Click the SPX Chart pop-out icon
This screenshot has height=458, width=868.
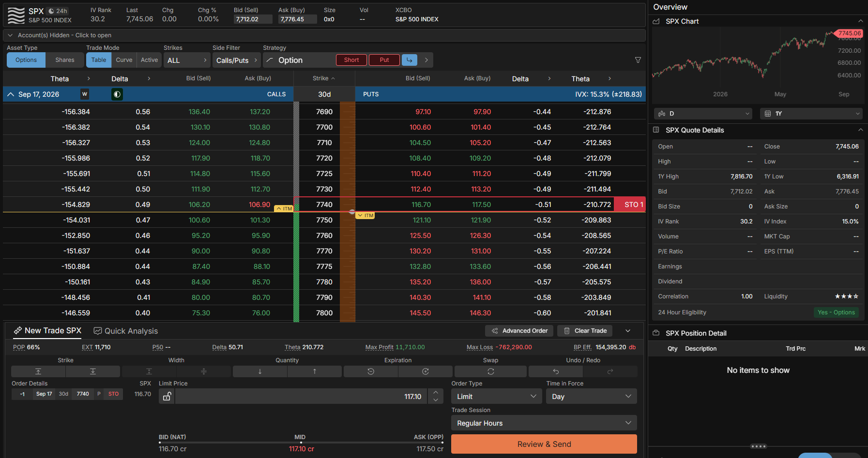(x=656, y=21)
